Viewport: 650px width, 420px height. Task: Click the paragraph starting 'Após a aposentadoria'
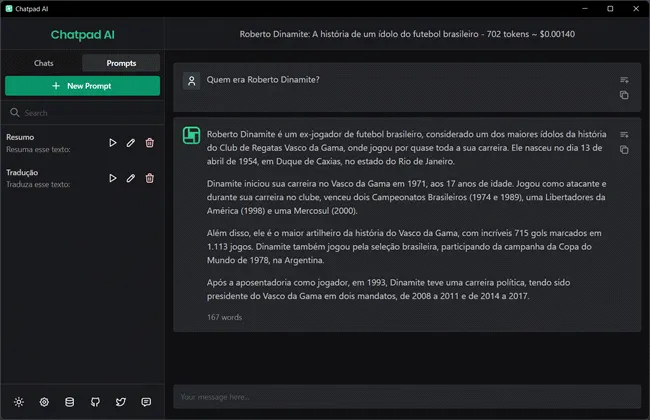pyautogui.click(x=388, y=289)
